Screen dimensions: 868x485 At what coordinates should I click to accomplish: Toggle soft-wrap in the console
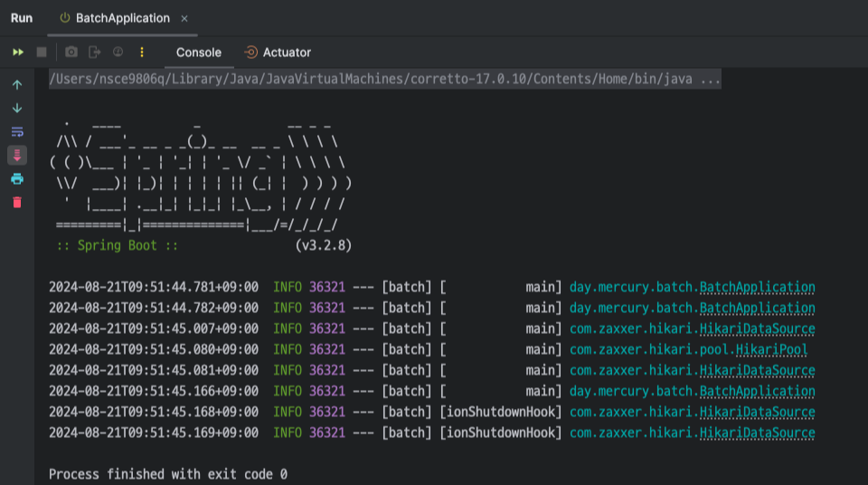pyautogui.click(x=17, y=132)
